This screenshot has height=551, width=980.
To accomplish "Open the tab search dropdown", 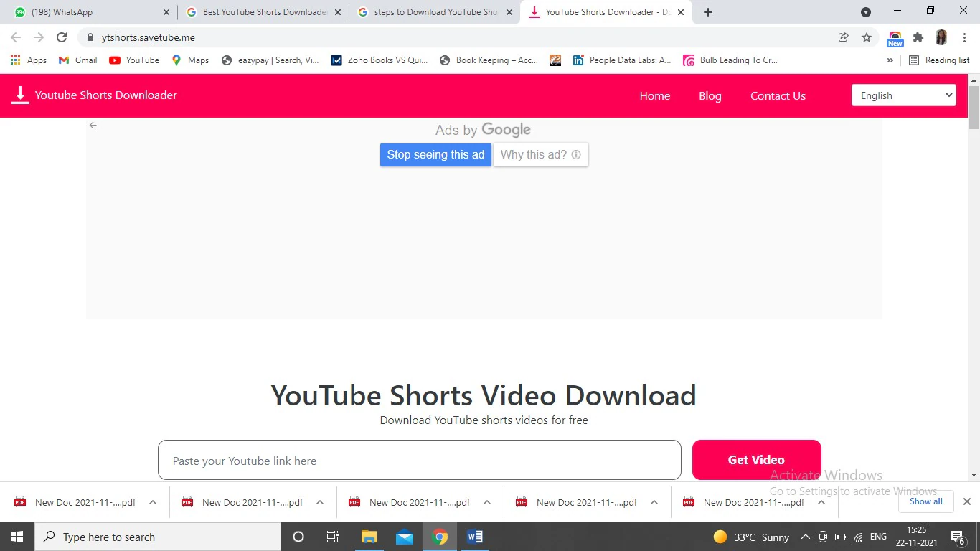I will pyautogui.click(x=866, y=12).
